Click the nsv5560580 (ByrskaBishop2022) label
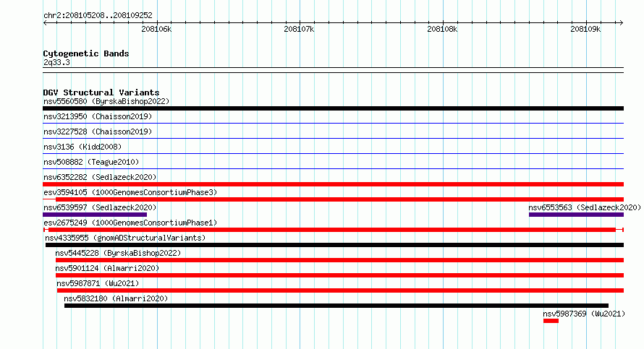This screenshot has width=644, height=349. 106,101
